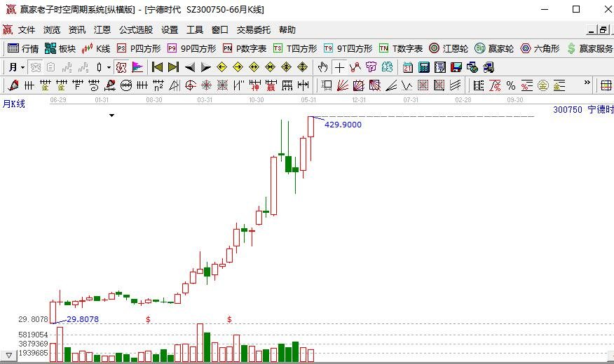
Task: Click the 429.9000 high price label
Action: coord(343,125)
